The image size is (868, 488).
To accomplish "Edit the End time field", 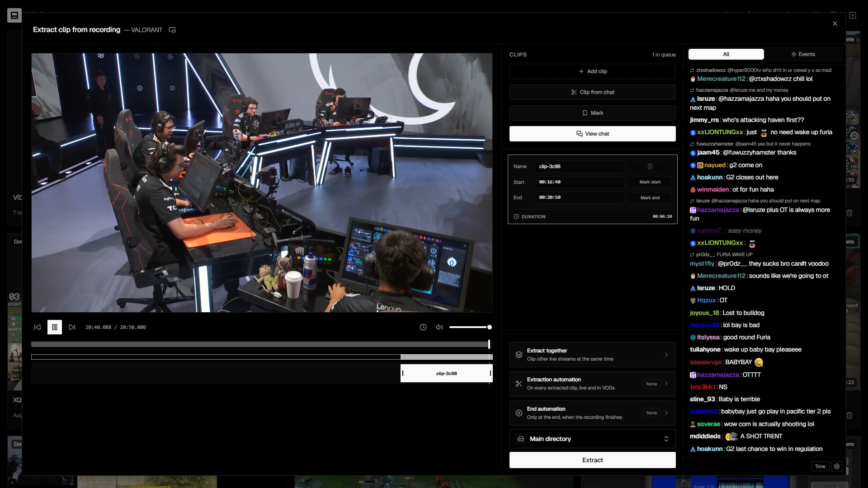I will pyautogui.click(x=580, y=197).
